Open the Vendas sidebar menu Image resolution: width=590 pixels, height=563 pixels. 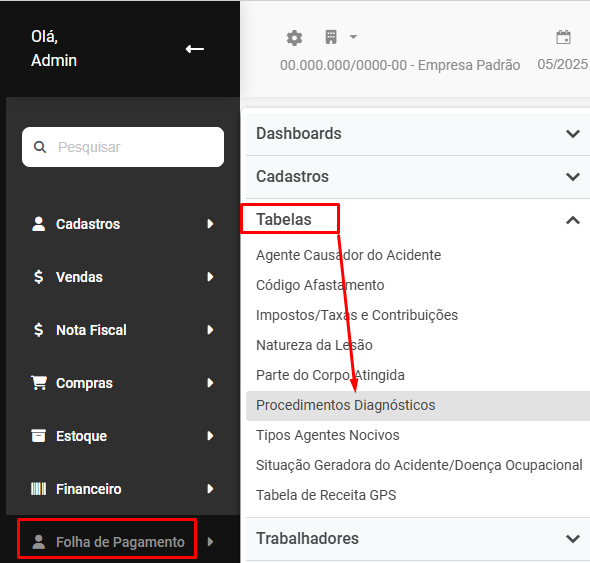pos(123,277)
